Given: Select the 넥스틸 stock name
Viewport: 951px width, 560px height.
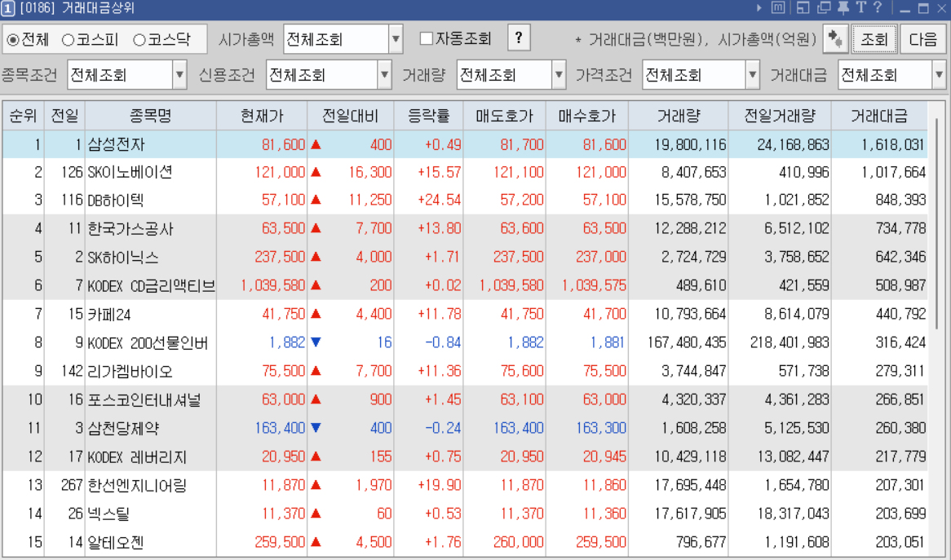Looking at the screenshot, I should [109, 514].
